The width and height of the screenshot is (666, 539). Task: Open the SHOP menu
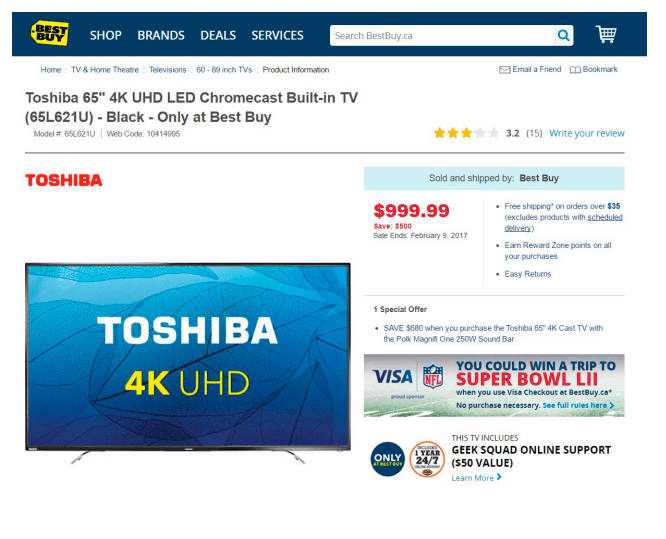106,35
